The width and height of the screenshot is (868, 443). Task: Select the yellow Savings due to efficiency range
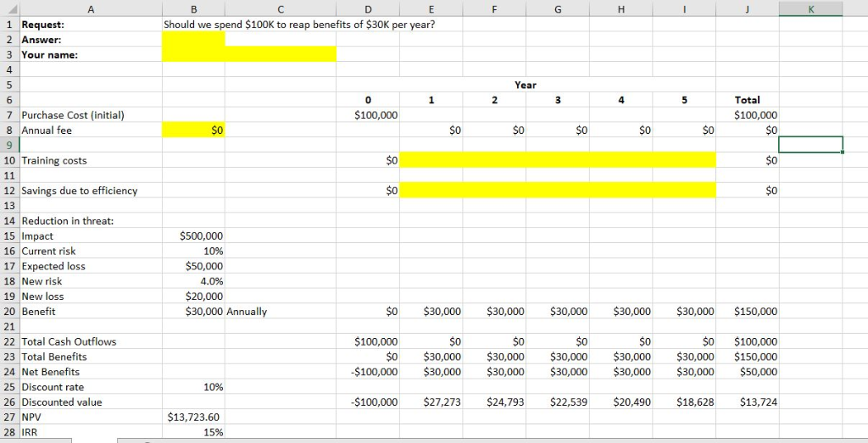point(558,191)
